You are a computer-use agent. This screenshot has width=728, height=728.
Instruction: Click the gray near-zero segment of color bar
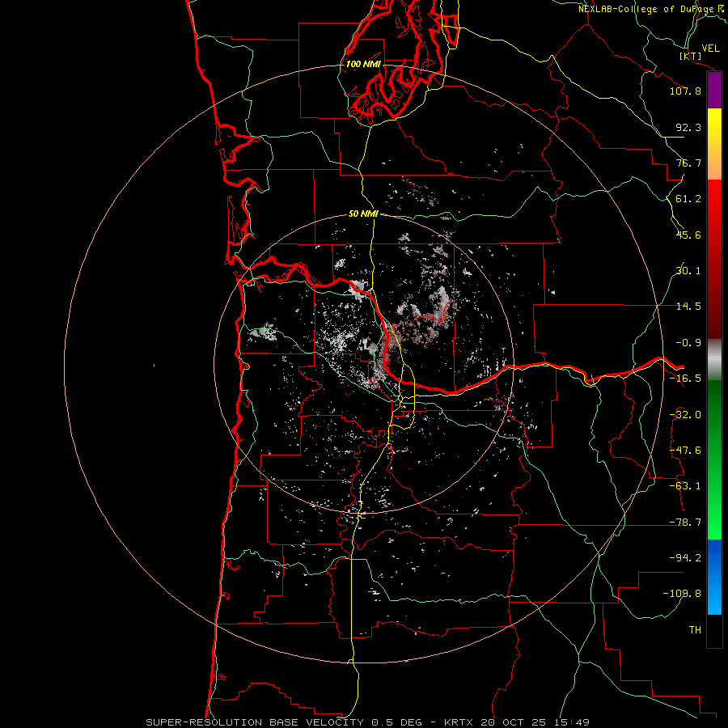[714, 360]
